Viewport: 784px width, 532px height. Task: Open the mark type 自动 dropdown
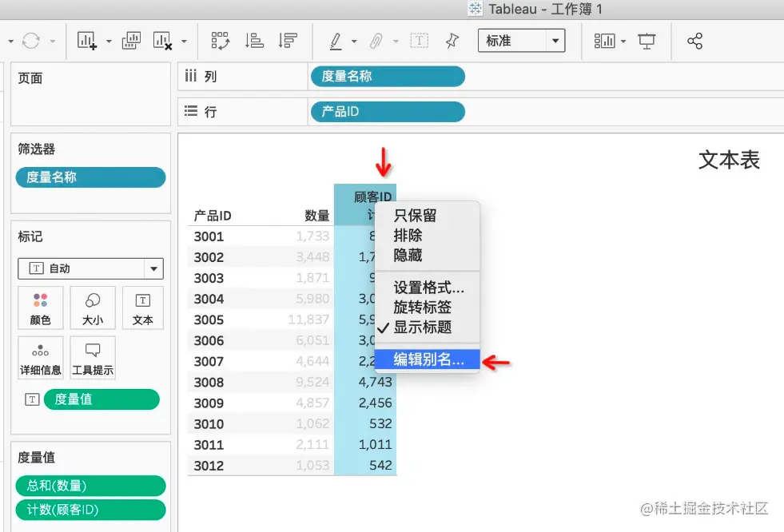click(90, 268)
